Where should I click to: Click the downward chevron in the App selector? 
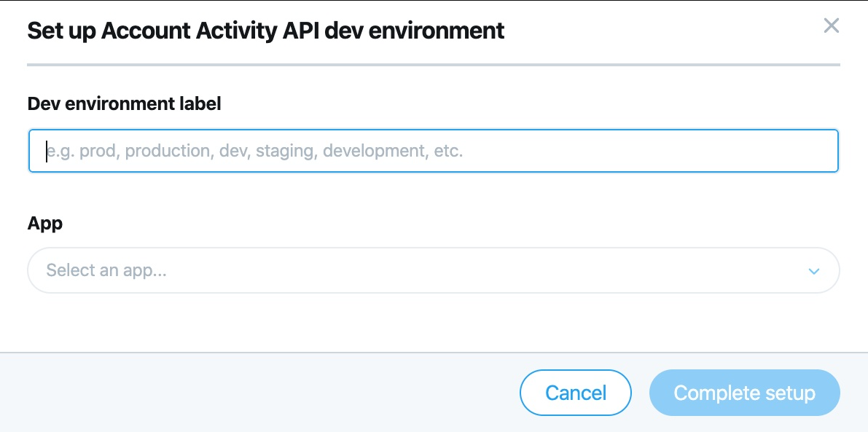pos(814,270)
